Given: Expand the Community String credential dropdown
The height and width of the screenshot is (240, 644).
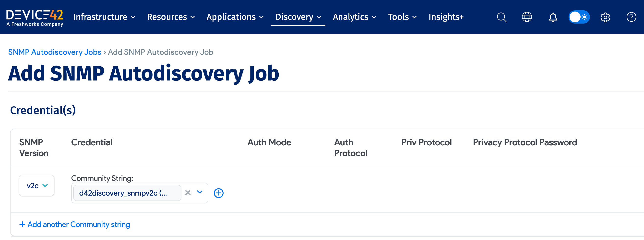Looking at the screenshot, I should (199, 193).
